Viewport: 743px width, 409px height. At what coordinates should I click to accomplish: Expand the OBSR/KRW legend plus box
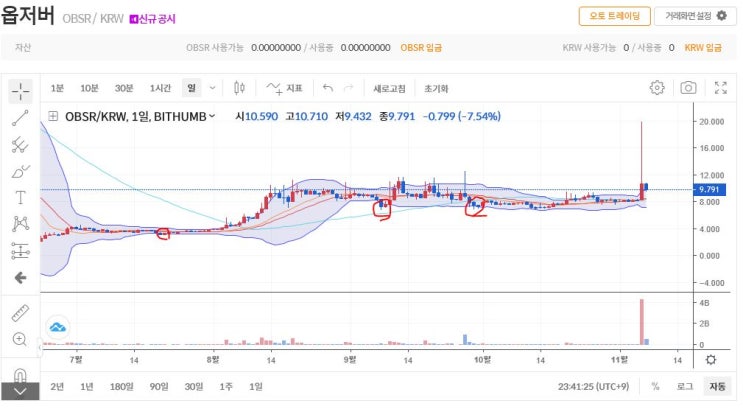[x=53, y=116]
